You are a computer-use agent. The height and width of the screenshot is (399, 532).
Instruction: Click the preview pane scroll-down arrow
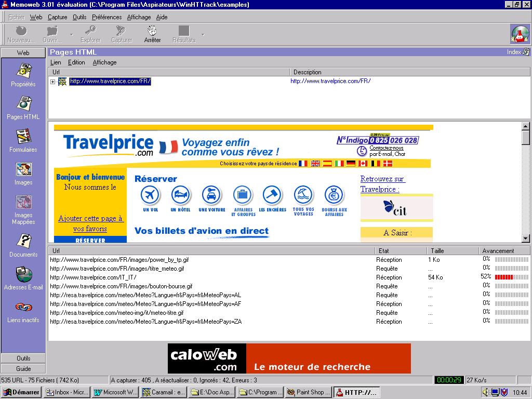[x=526, y=238]
